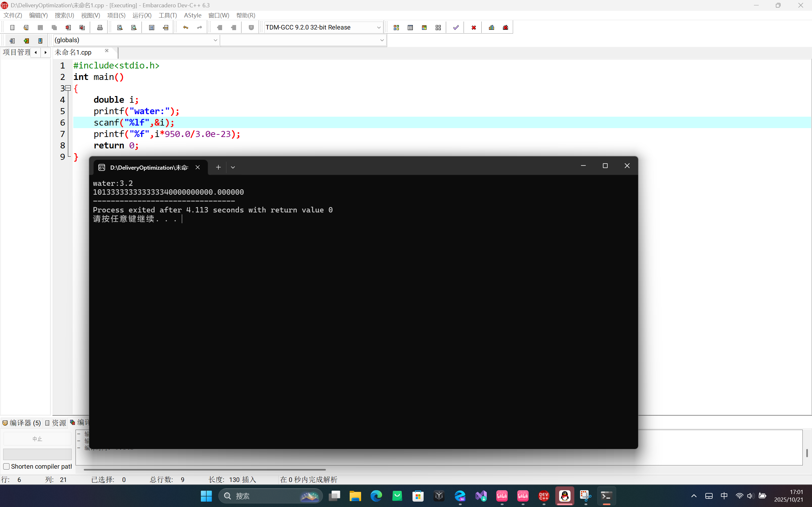Image resolution: width=812 pixels, height=507 pixels.
Task: Click the Find magnifier toolbar icon
Action: (x=120, y=28)
